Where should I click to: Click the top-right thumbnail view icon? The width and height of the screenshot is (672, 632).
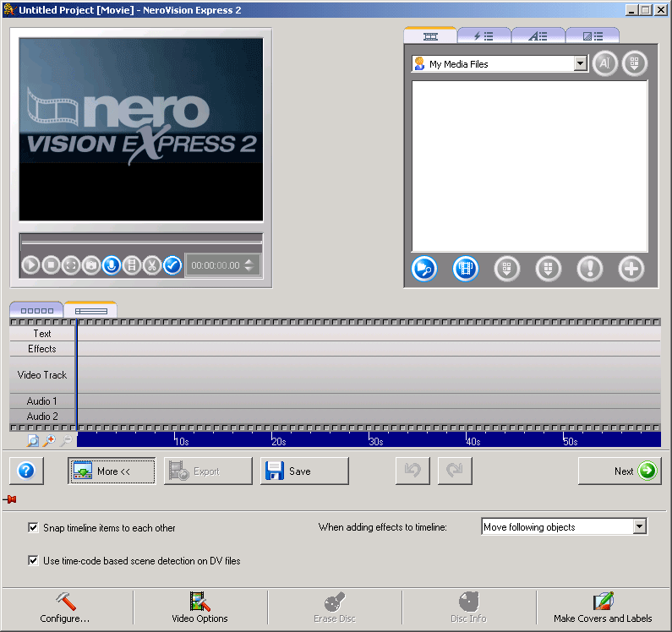(635, 63)
